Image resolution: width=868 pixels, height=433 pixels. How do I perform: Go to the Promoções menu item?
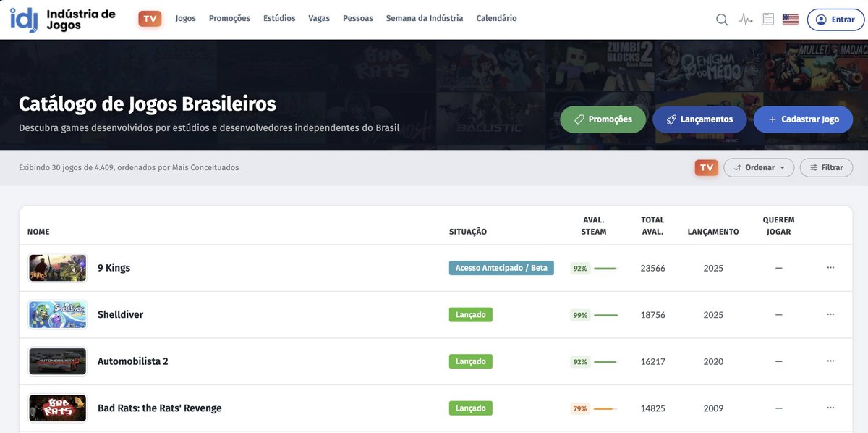(229, 19)
